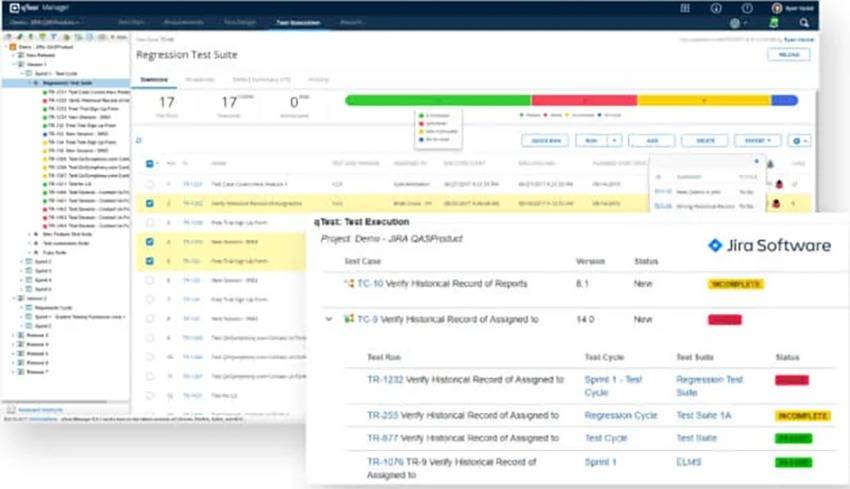Viewport: 850px width, 489px height.
Task: Click the Quick Run button
Action: (x=545, y=140)
